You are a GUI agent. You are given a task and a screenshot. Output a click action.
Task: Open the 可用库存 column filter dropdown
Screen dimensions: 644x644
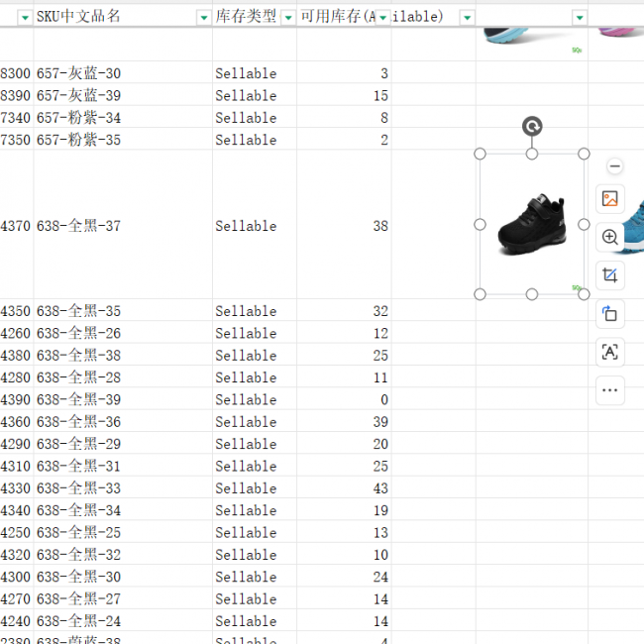tap(382, 18)
